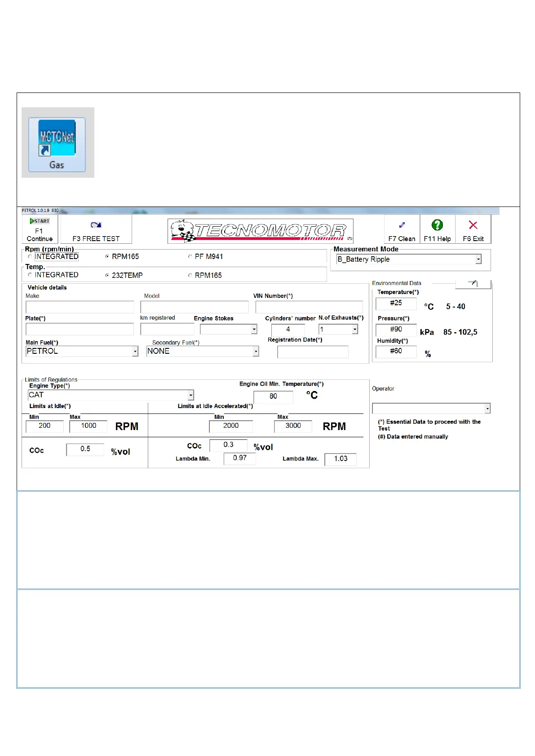Open F11 Help with the question mark
The image size is (535, 756).
438,229
